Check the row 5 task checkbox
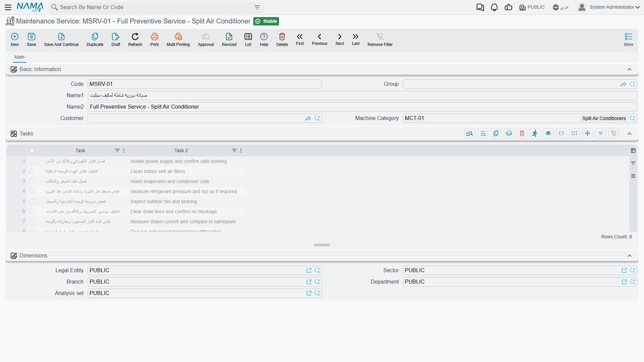 [32, 201]
